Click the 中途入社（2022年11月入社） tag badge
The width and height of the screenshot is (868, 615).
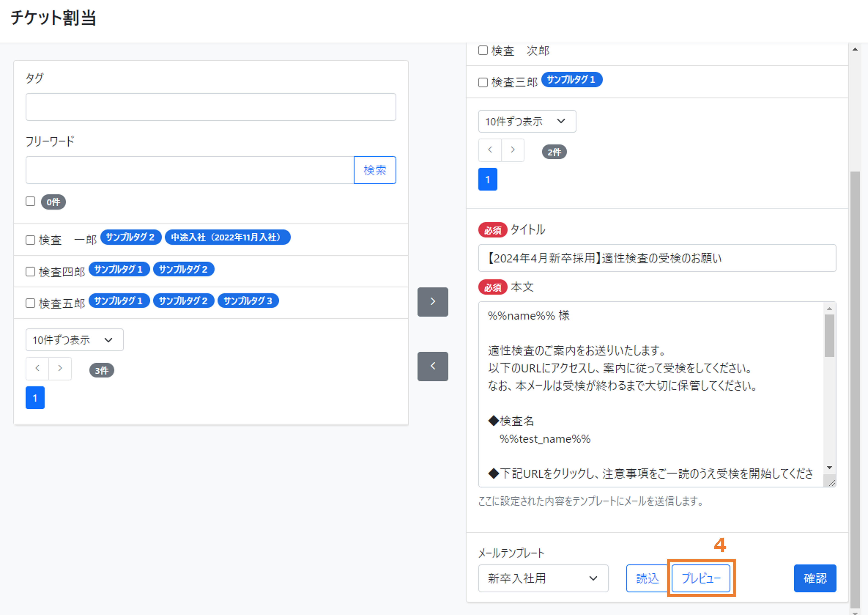click(227, 237)
